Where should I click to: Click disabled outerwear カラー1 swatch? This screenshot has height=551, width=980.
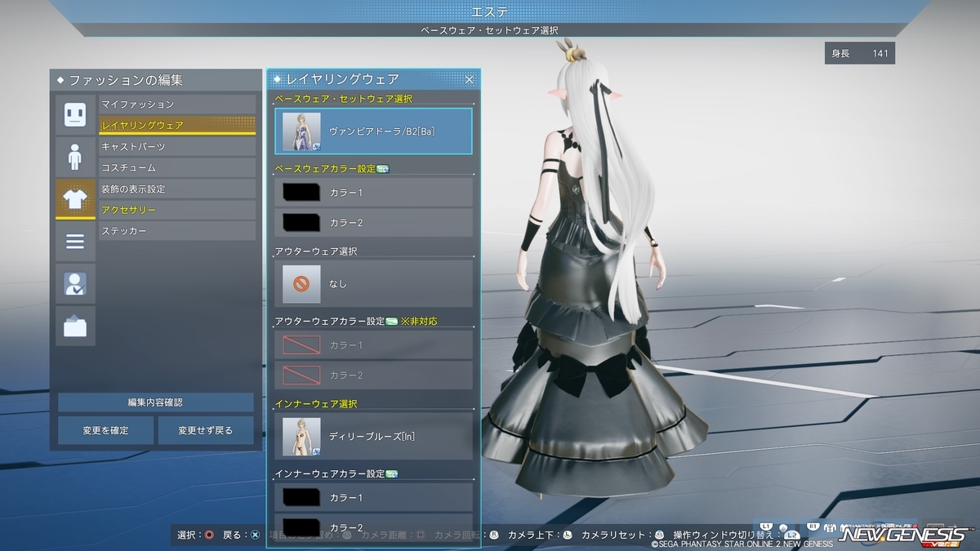click(x=301, y=344)
